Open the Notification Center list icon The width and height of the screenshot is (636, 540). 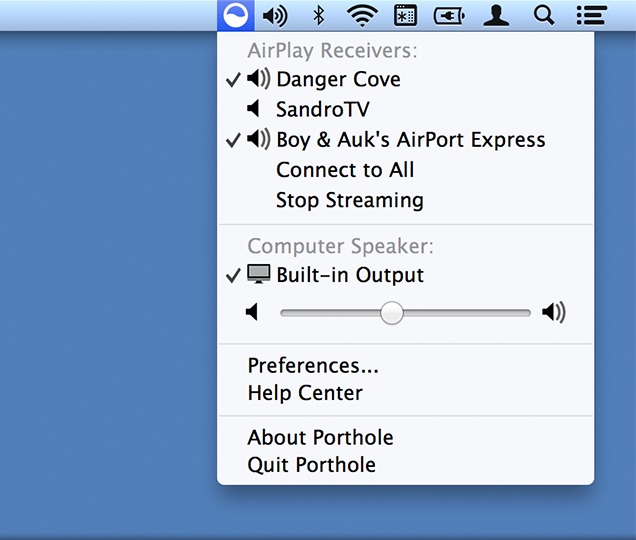pos(593,15)
